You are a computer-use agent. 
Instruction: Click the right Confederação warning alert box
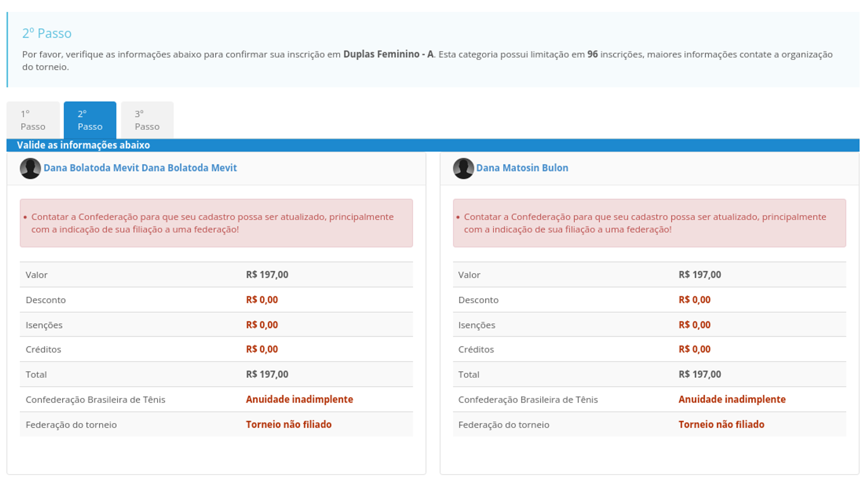649,223
